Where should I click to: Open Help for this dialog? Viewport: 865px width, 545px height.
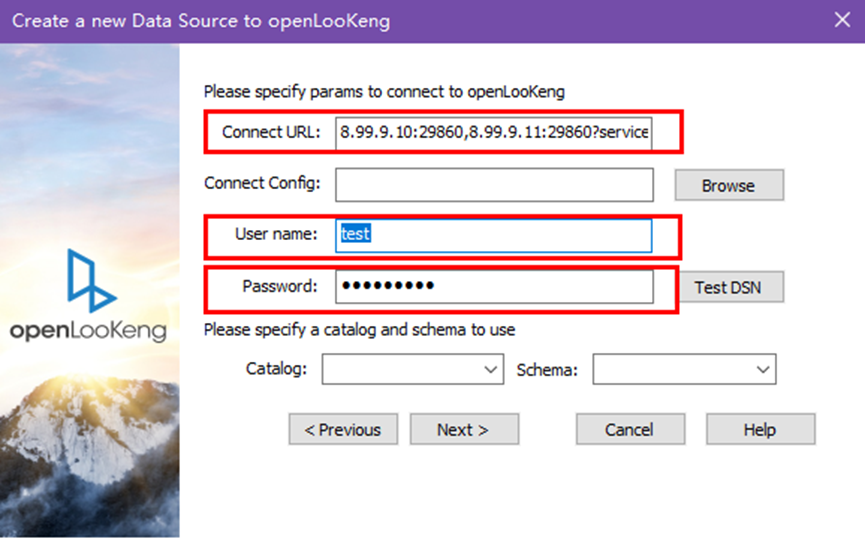coord(759,429)
